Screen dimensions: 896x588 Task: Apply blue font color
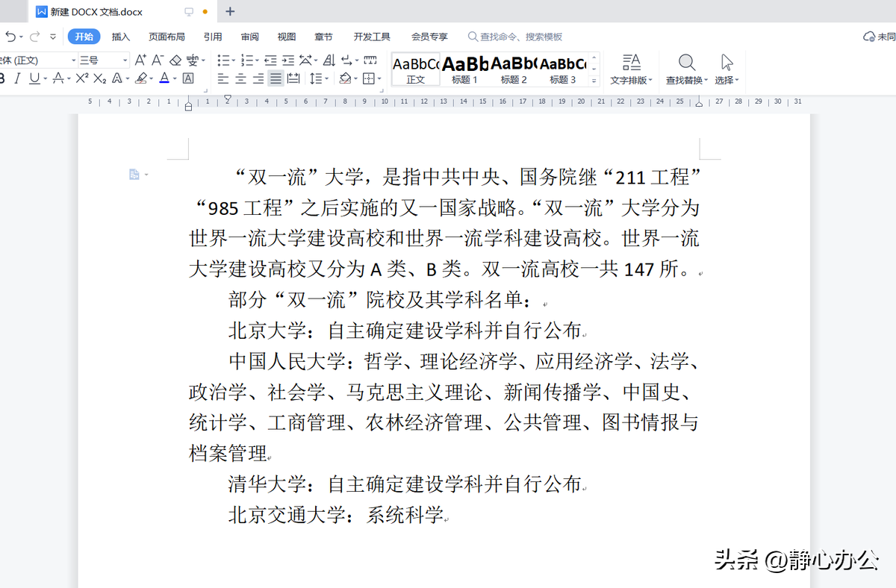(x=164, y=78)
